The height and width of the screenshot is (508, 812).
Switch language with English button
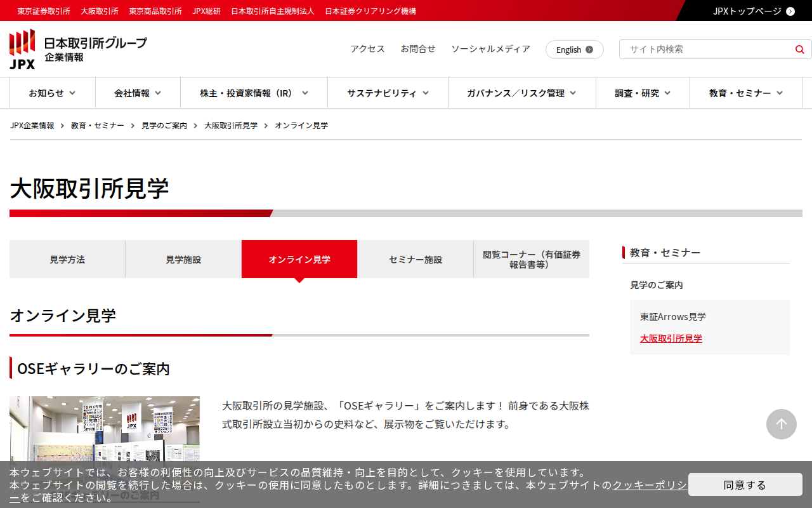[575, 50]
